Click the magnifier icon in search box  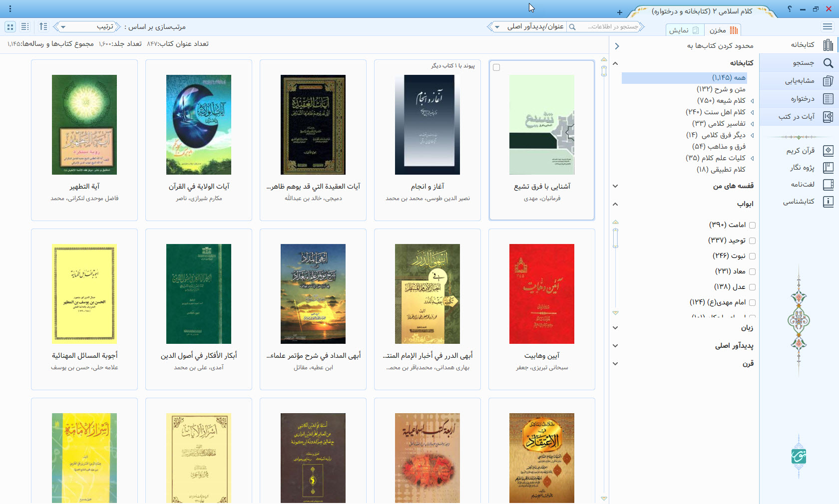coord(572,27)
